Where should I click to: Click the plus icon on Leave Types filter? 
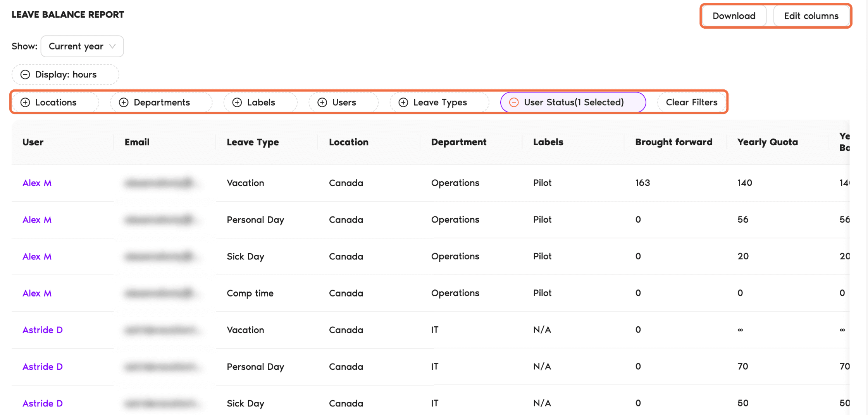click(403, 102)
